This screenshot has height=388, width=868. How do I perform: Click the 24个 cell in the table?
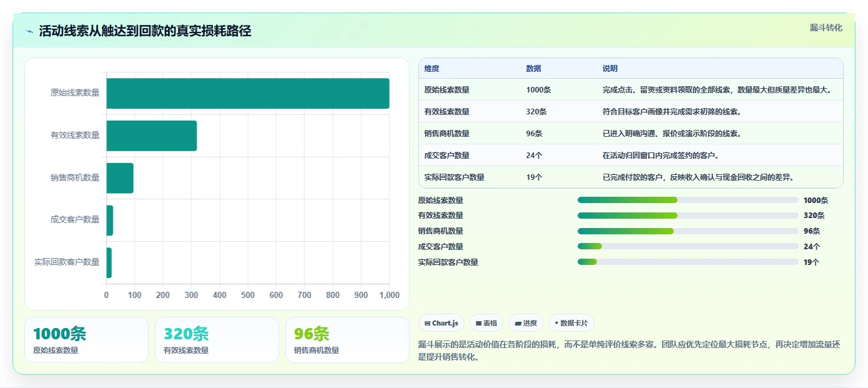click(534, 156)
